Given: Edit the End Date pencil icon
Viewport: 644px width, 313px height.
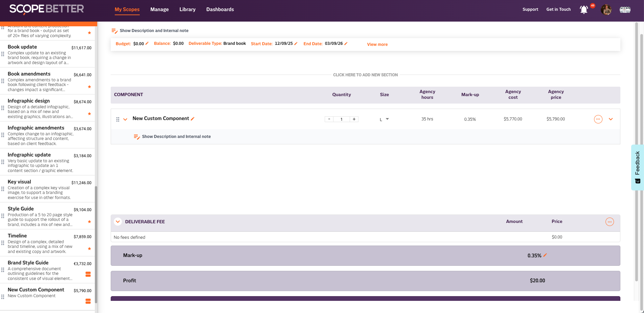Looking at the screenshot, I should pos(346,44).
